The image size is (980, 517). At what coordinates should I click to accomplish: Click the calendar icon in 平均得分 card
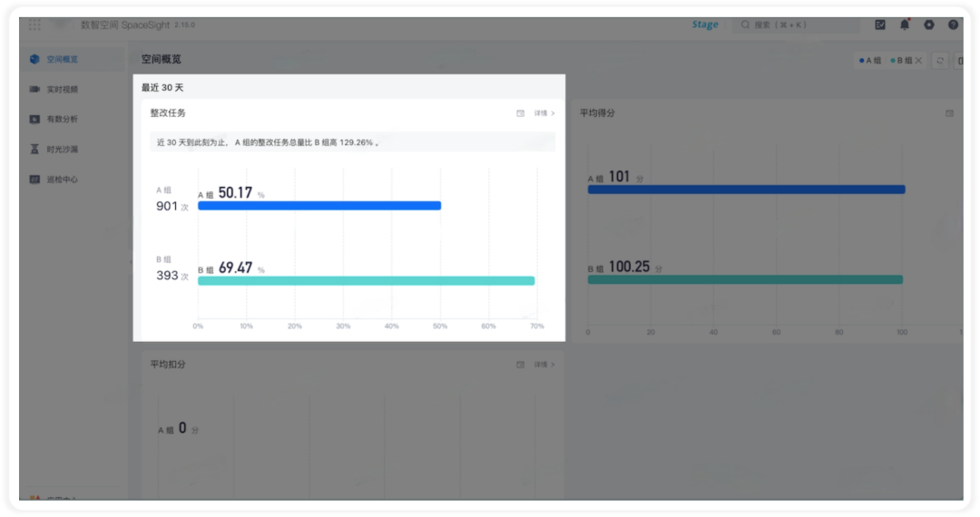949,113
